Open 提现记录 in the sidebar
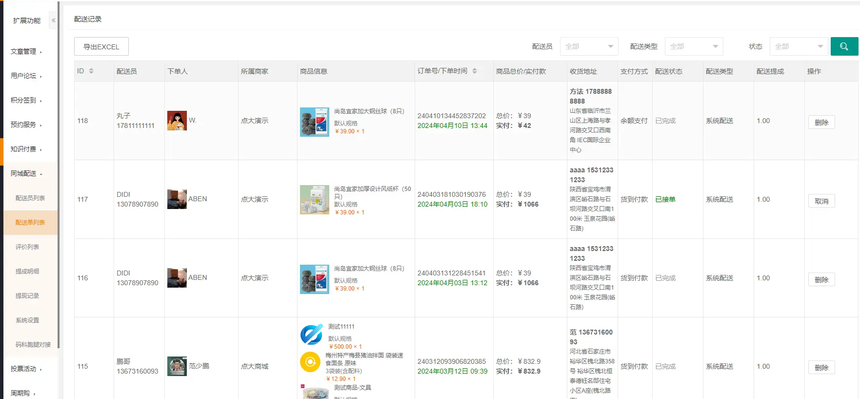 click(27, 296)
